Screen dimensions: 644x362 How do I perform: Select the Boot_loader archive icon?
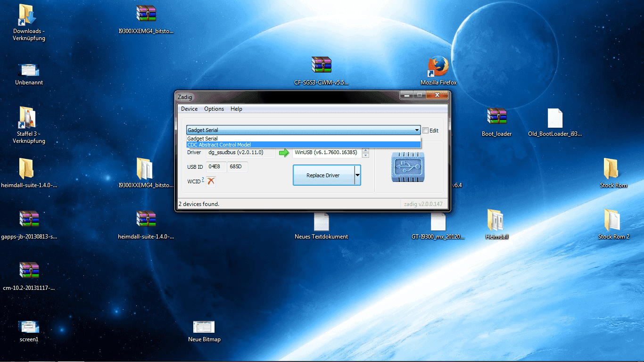tap(496, 123)
